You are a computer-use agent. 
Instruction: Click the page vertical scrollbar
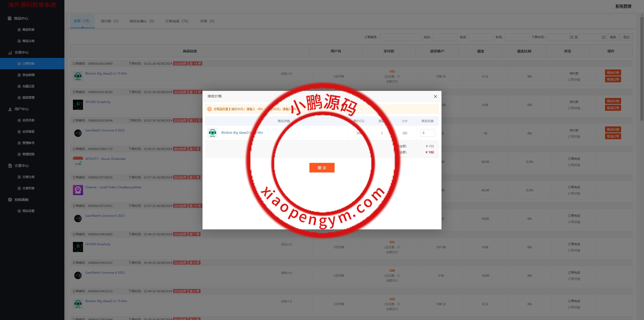click(641, 68)
